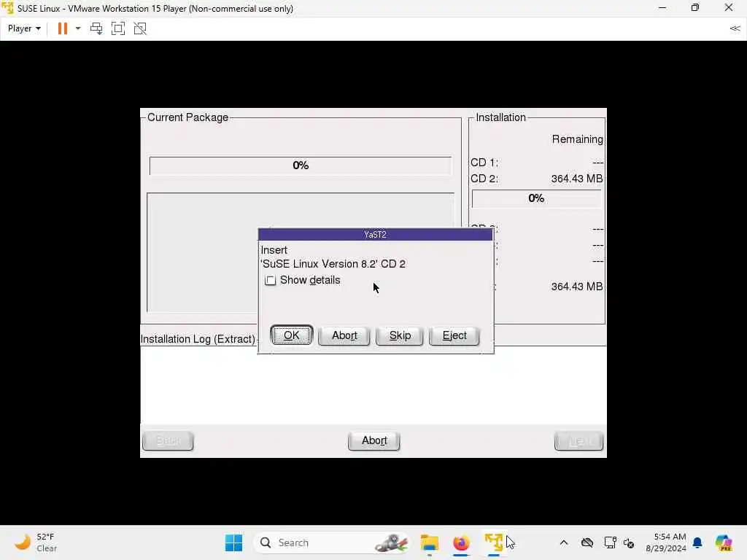
Task: Restore down the VMware Player window
Action: click(695, 8)
